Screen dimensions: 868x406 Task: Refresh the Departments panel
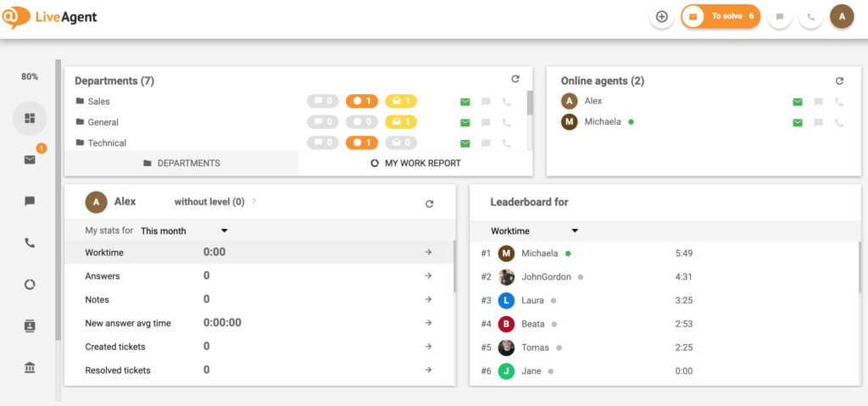point(515,79)
